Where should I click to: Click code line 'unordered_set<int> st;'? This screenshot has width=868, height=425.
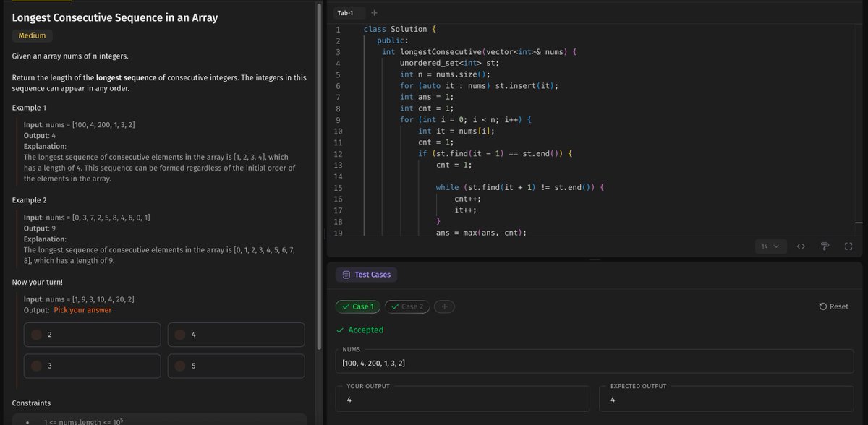[449, 63]
